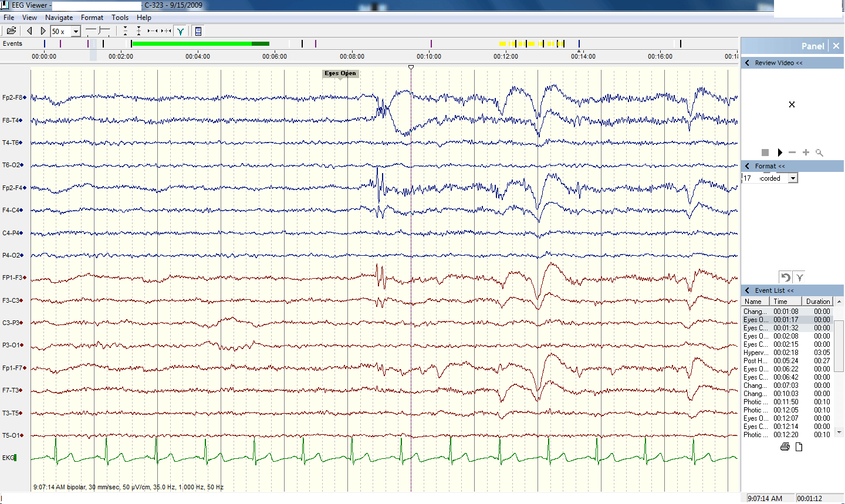The height and width of the screenshot is (504, 845).
Task: Click the new document icon below event list
Action: [x=799, y=447]
